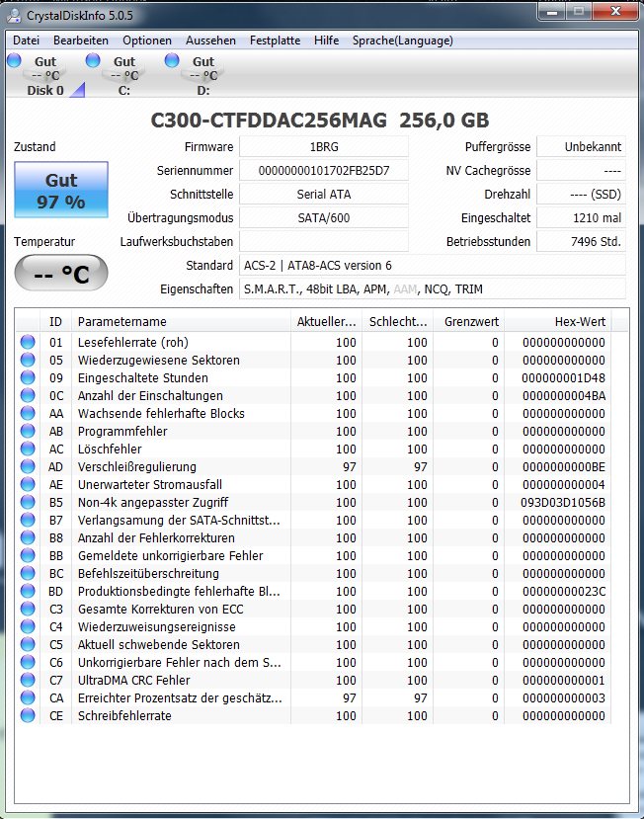Click the Betriebsstunden field showing 7496 Std.

[x=582, y=242]
